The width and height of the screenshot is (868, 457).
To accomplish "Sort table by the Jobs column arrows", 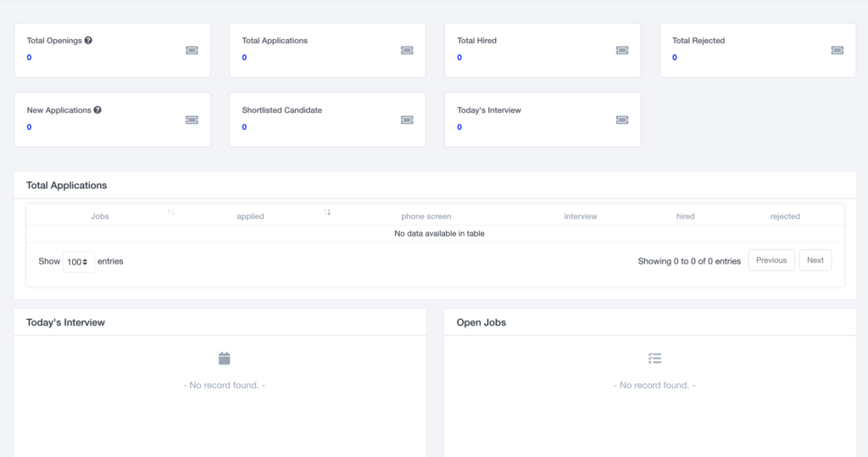I will click(x=171, y=212).
